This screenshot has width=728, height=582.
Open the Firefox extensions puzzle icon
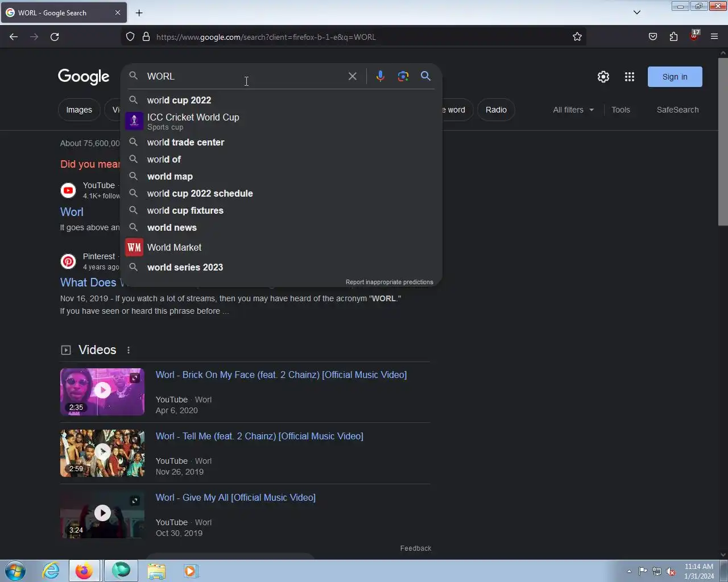673,37
